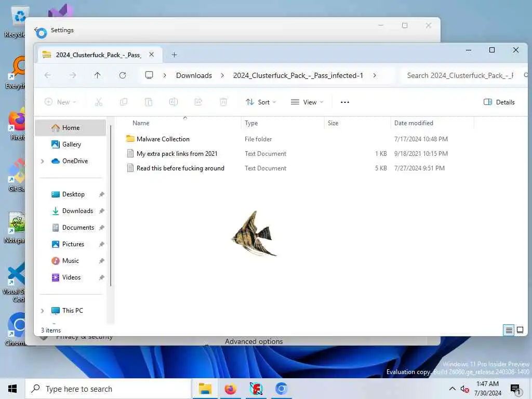Close the 2024_Clusterfuck_Pack tab
The image size is (532, 399).
click(x=152, y=55)
